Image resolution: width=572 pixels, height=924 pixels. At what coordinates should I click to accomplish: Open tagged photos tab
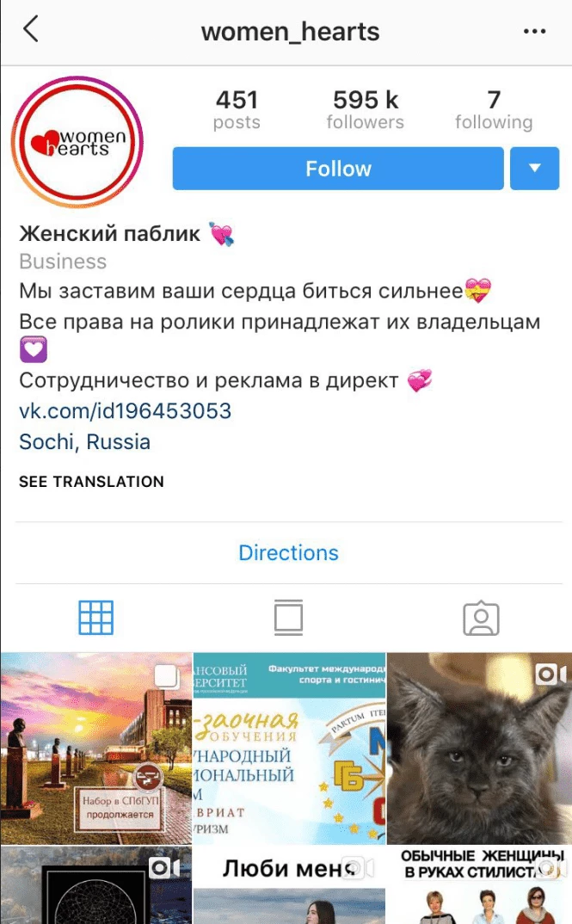point(482,619)
